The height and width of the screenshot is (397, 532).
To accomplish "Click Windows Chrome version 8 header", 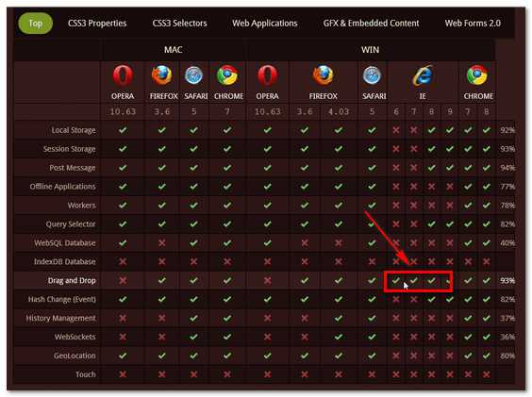I will 486,111.
